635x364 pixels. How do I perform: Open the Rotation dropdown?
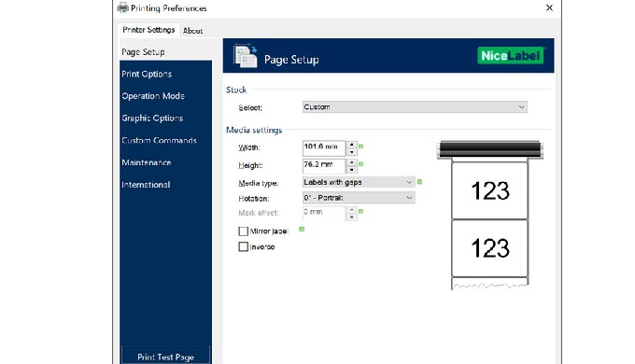tap(359, 198)
